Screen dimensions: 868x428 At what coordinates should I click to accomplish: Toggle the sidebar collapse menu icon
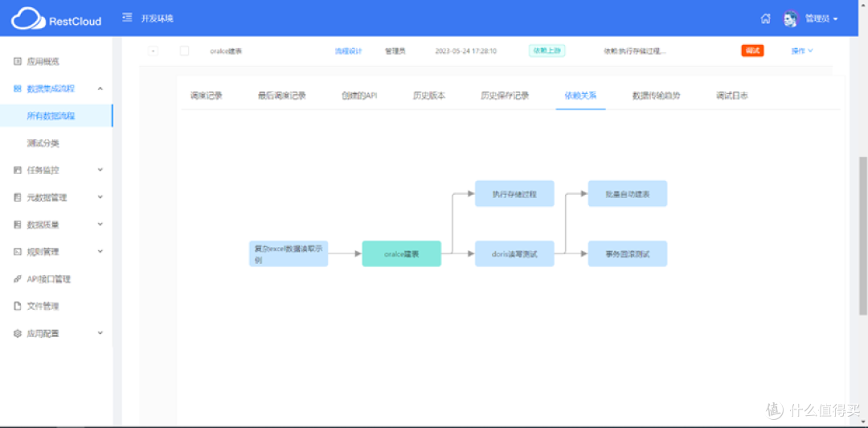coord(127,19)
